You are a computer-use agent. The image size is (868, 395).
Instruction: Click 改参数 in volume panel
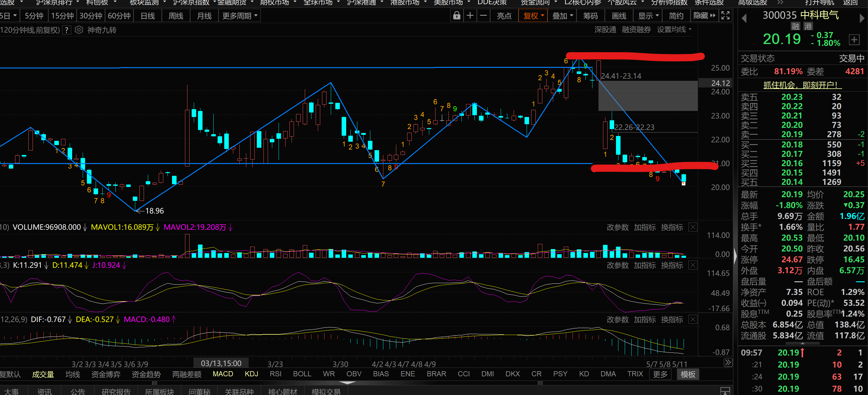[617, 227]
